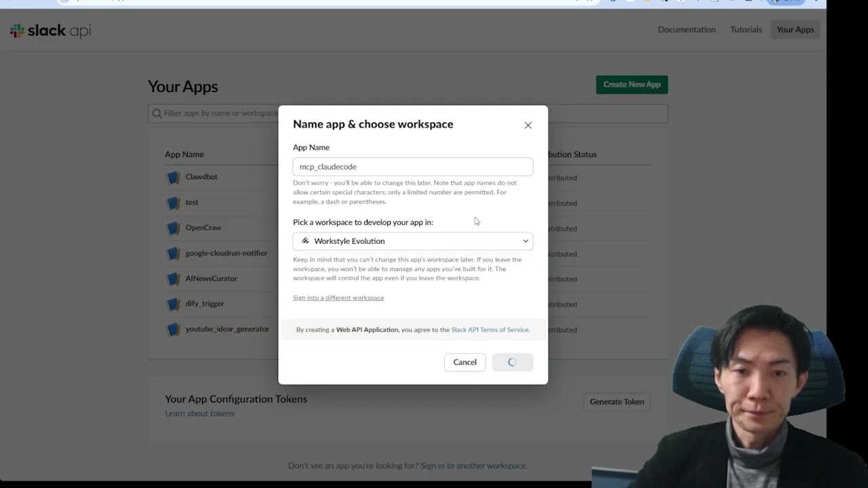Select google-cloudrun-notifier app name
868x488 pixels.
(226, 253)
